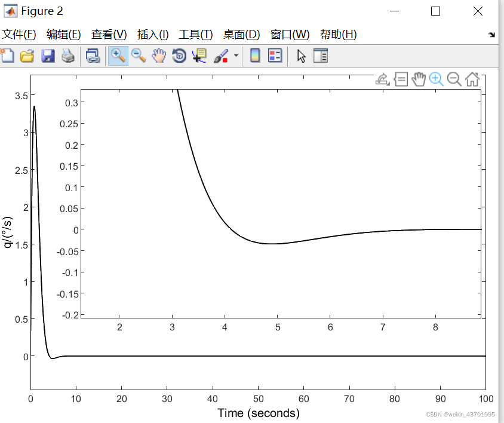Click the curve peak near 3.3
Screen dimensions: 504x423
coord(34,106)
